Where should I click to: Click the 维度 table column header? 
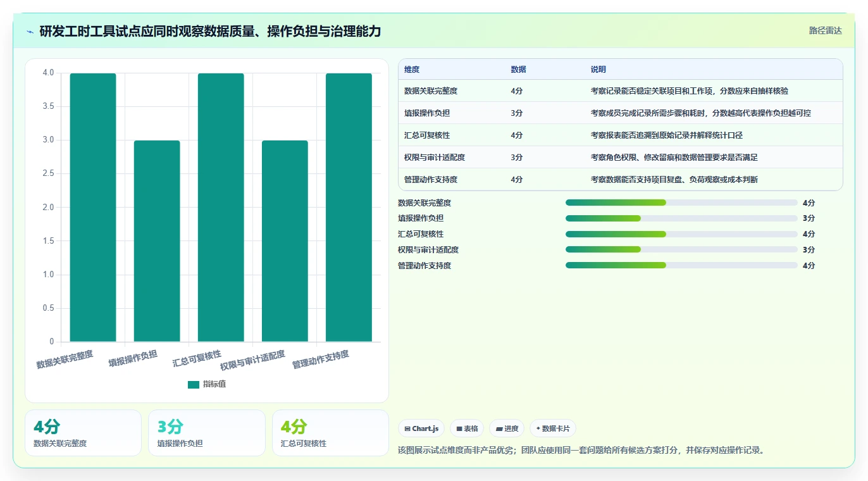(412, 70)
